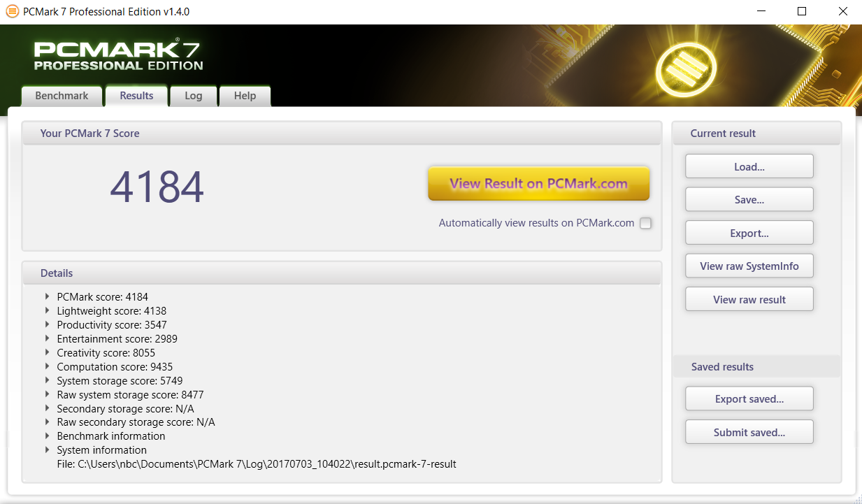This screenshot has height=504, width=862.
Task: Click the Saved results section header
Action: pos(757,366)
